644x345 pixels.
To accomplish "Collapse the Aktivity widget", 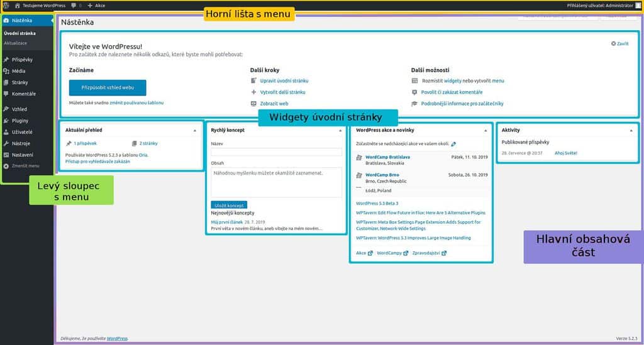I will point(631,131).
